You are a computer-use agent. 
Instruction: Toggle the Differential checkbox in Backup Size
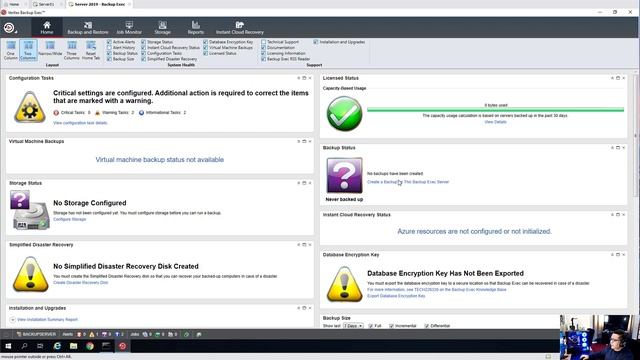(427, 326)
